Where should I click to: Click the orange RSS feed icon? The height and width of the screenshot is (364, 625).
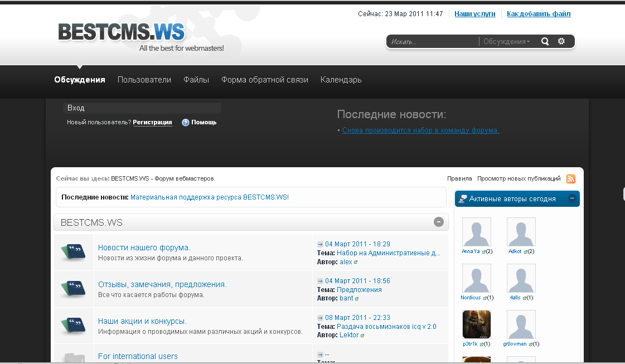coord(571,179)
